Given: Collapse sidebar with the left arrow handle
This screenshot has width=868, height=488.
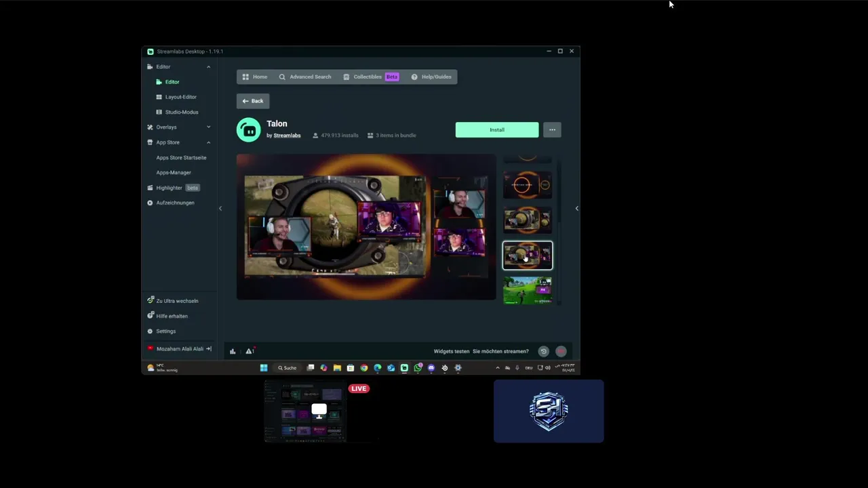Looking at the screenshot, I should pyautogui.click(x=220, y=208).
